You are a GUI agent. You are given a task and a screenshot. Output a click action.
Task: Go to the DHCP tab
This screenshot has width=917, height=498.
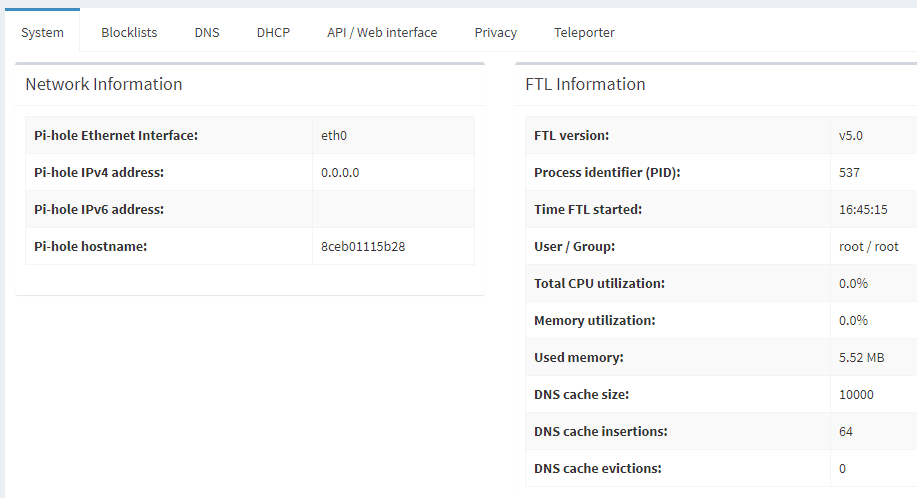point(273,32)
